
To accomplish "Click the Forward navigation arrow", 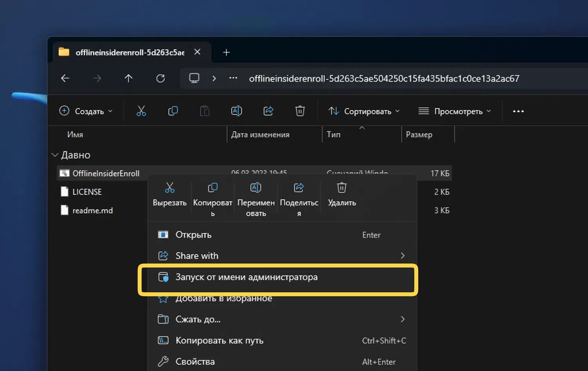I will pos(97,78).
